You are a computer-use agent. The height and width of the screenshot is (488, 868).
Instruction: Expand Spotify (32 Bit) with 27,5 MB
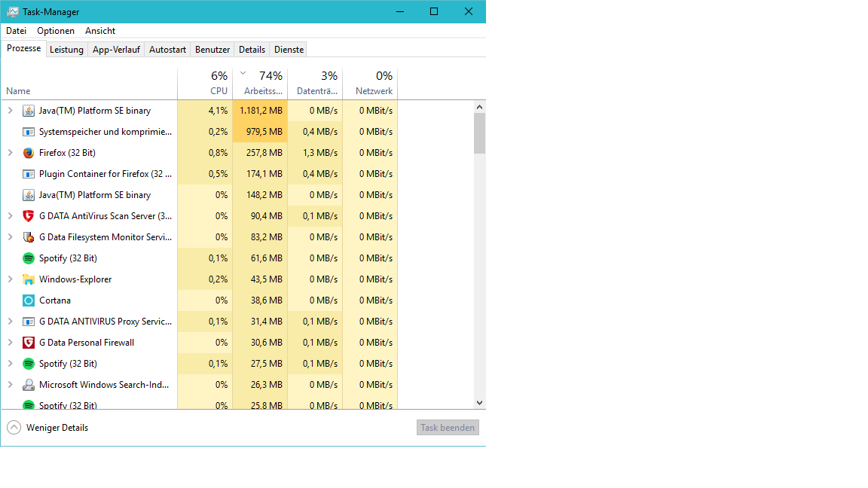coord(10,364)
